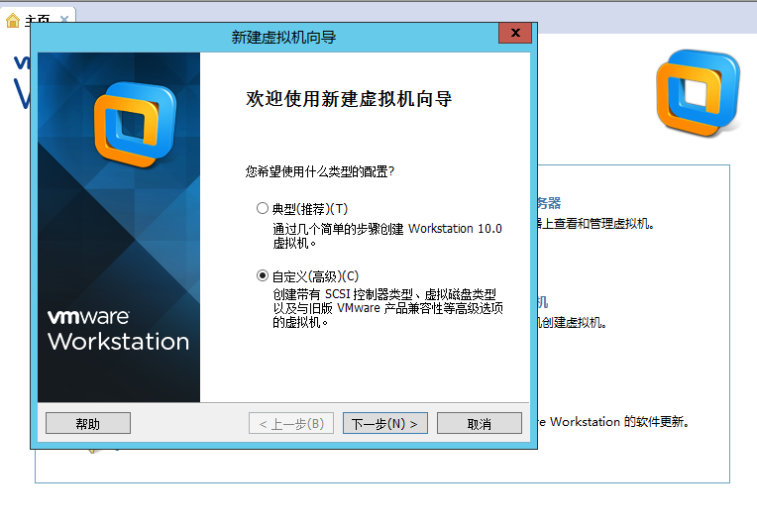Click the VMware logo icon in the wizard

tap(135, 124)
